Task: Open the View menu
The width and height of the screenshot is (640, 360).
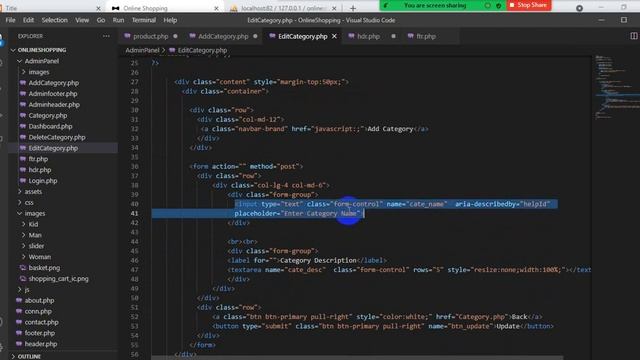Action: click(82, 20)
